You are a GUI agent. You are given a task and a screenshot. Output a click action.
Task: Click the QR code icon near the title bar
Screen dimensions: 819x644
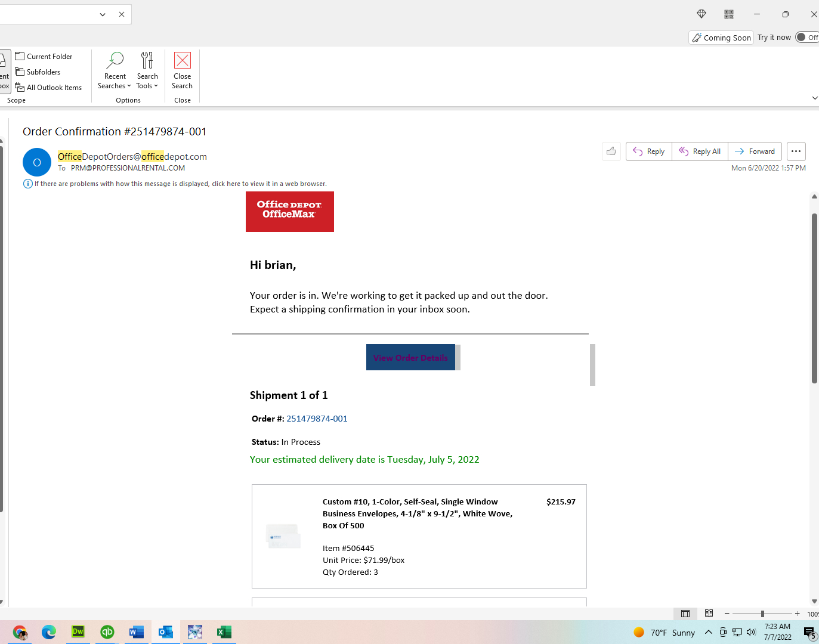(728, 14)
